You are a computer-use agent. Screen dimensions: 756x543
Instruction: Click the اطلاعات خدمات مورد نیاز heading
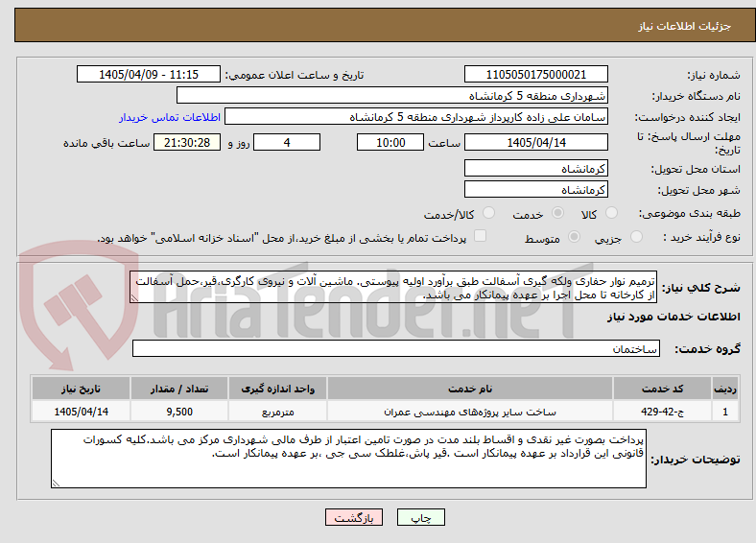pos(673,317)
